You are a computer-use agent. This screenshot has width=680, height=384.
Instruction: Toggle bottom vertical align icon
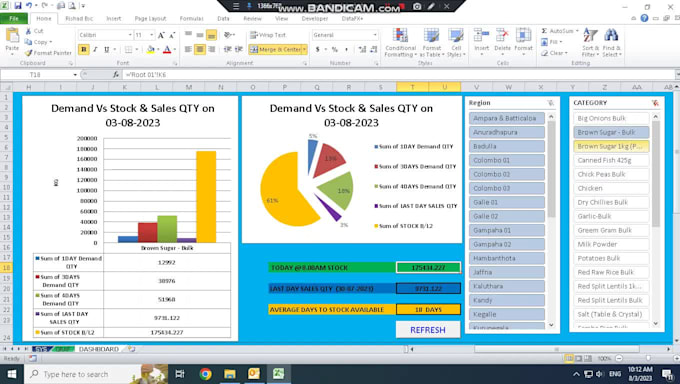pyautogui.click(x=211, y=35)
